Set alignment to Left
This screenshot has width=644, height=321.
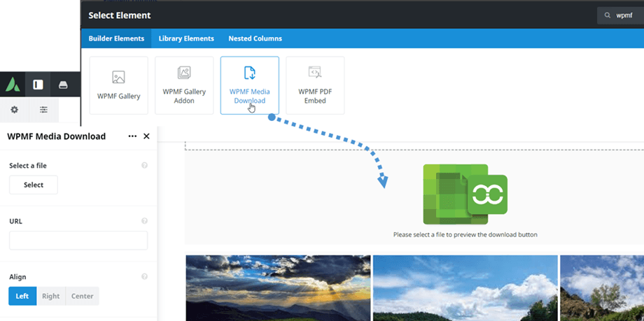[x=22, y=296]
